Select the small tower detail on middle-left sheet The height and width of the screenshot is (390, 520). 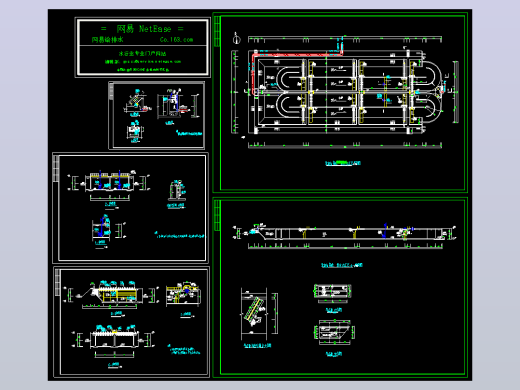(x=176, y=190)
